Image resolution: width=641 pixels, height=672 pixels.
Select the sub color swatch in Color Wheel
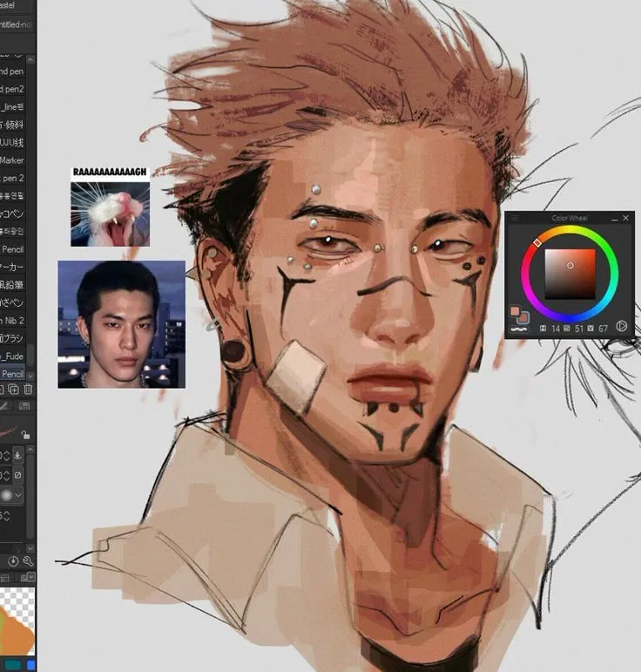(524, 318)
